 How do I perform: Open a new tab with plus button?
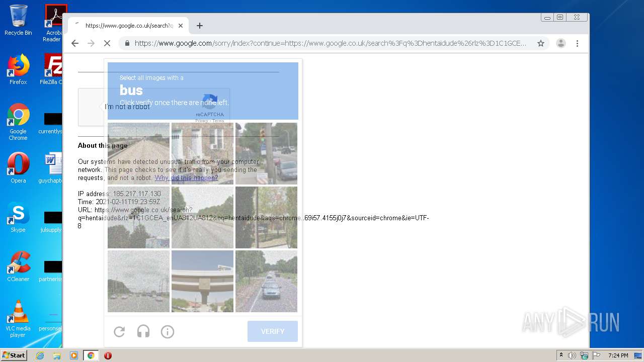pos(200,26)
